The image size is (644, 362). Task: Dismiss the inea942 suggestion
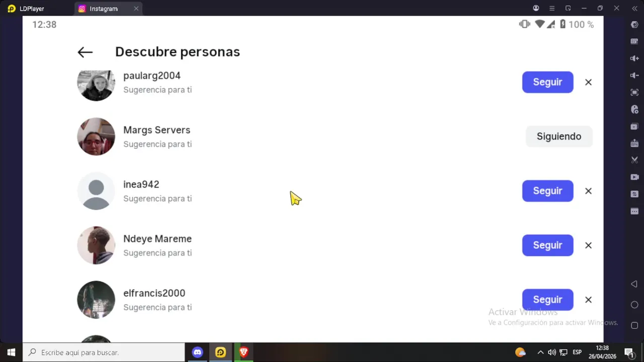tap(588, 191)
